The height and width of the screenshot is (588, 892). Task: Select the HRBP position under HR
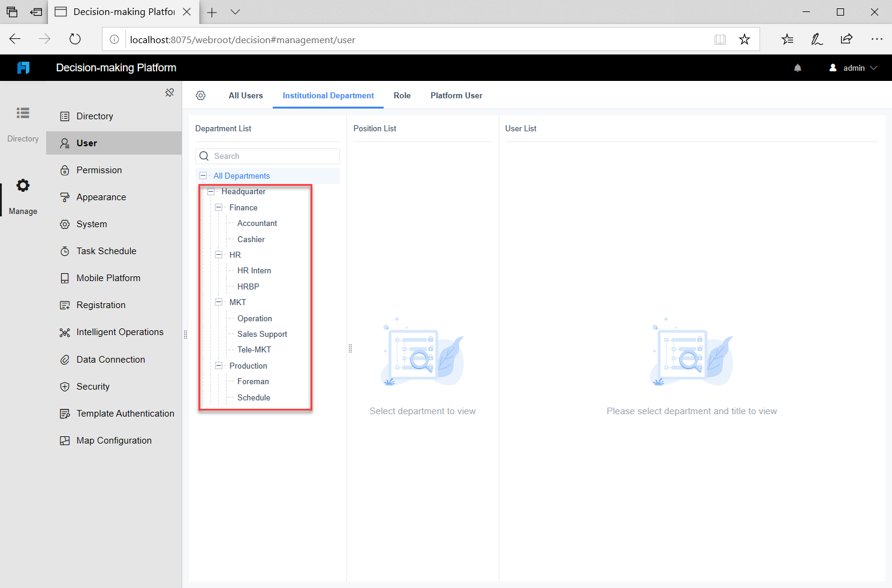tap(246, 286)
